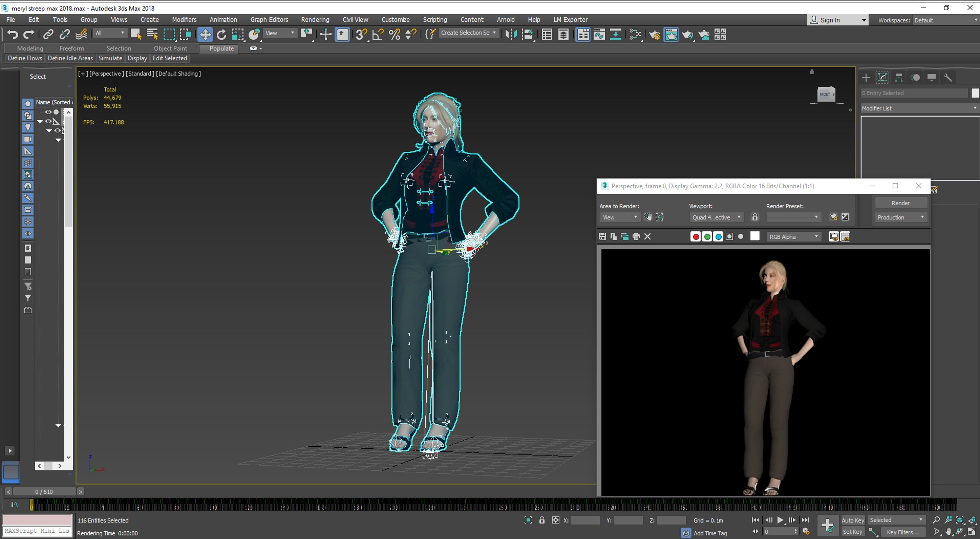Toggle the red channel in the rendered frame window
This screenshot has height=539, width=980.
click(x=696, y=236)
